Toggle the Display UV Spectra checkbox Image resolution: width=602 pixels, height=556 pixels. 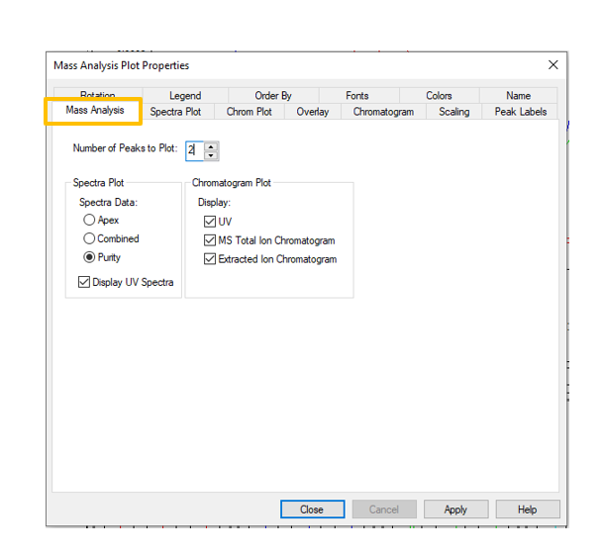(x=84, y=283)
